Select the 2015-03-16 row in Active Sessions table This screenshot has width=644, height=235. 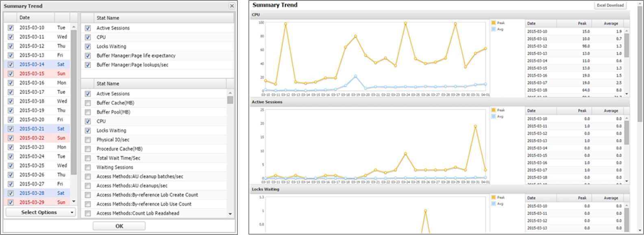click(x=574, y=163)
